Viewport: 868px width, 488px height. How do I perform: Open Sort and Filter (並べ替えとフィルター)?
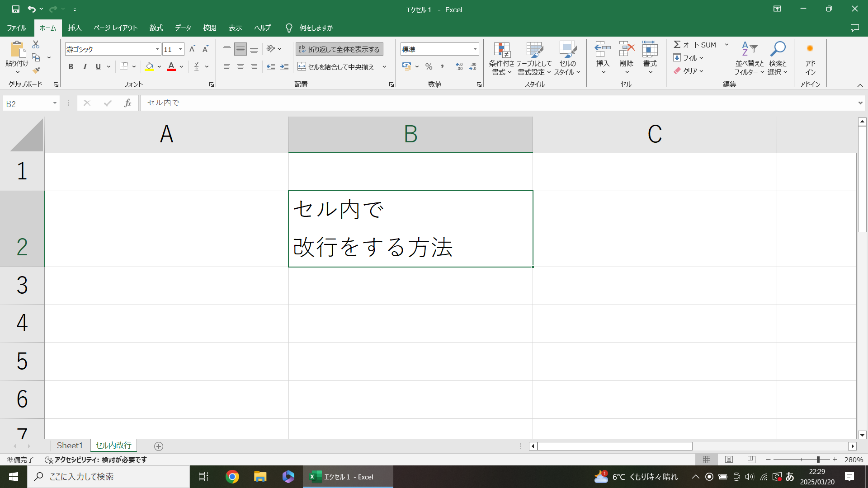click(x=749, y=58)
